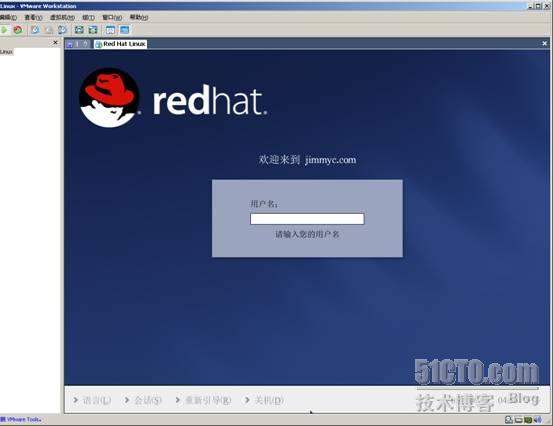Open the snapshot manager toolbar icon
Image resolution: width=553 pixels, height=426 pixels.
coord(62,30)
